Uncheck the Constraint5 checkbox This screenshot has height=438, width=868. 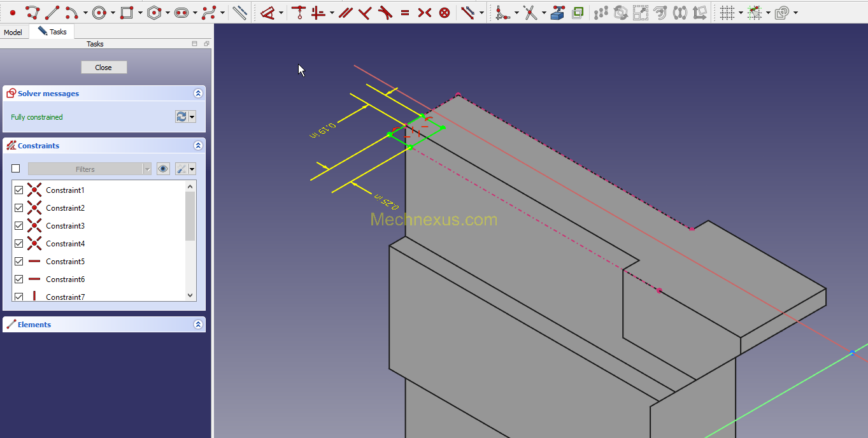tap(18, 261)
